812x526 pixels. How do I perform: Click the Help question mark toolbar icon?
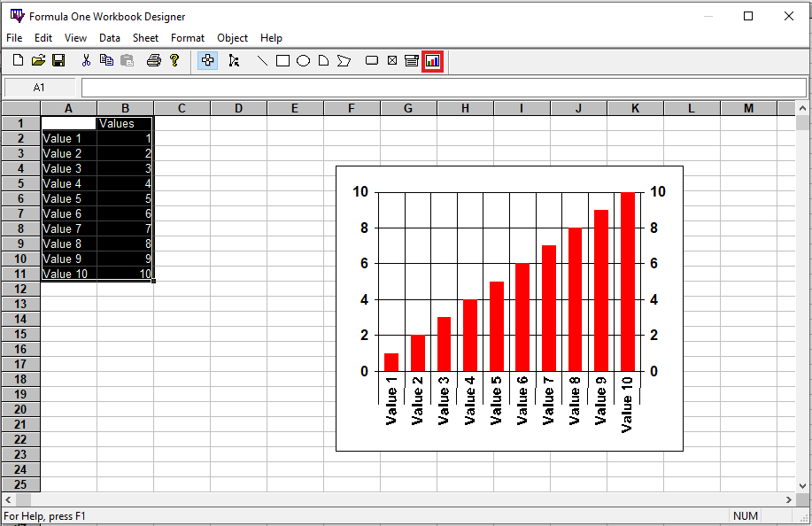point(174,60)
